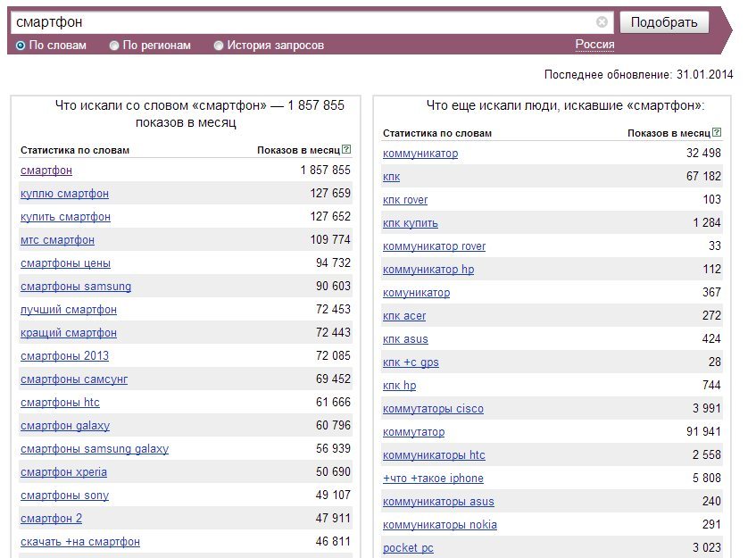
Task: Open help icon beside right 'Показов в месяц'
Action: tap(717, 132)
